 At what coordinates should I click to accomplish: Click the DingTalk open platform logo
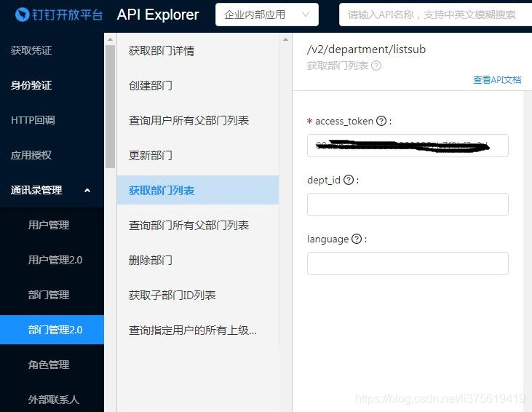(59, 15)
